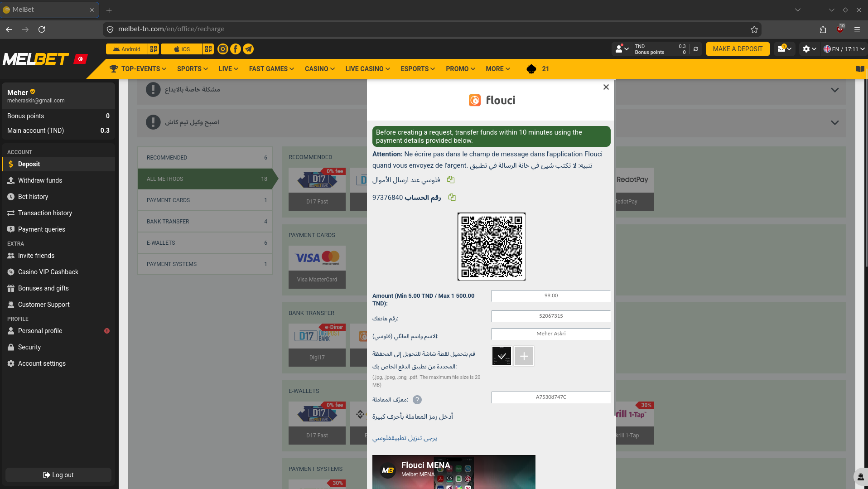
Task: Refresh the TND balance
Action: (696, 49)
